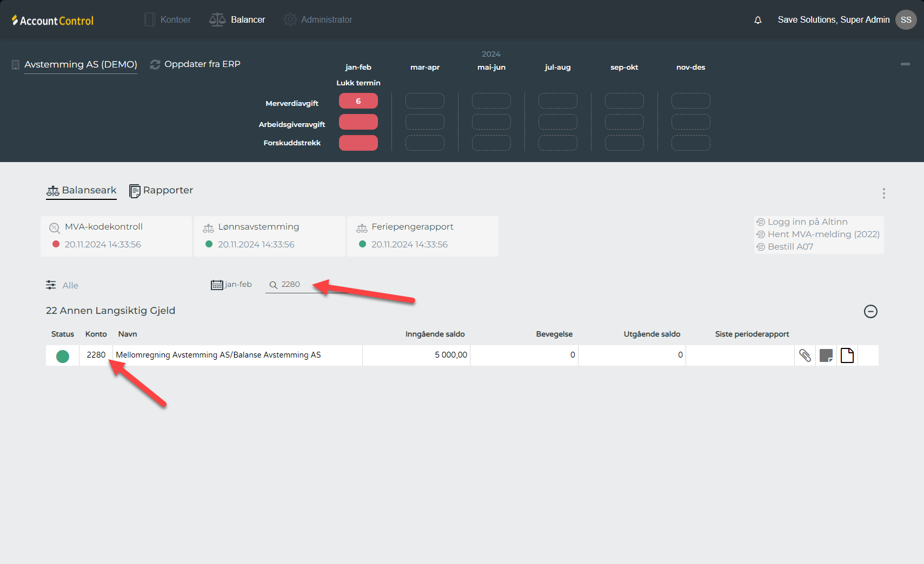
Task: Click the Oppdater fra ERP refresh button
Action: (x=195, y=64)
